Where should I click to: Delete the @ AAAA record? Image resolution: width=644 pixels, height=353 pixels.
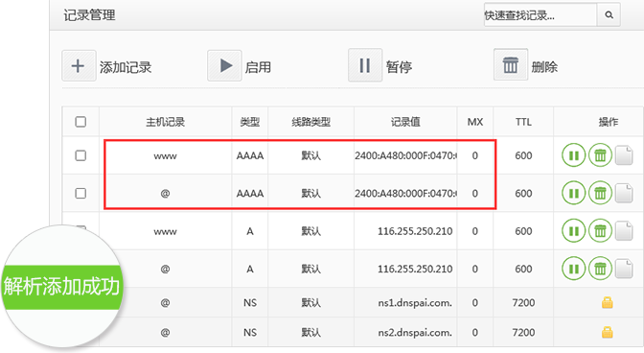(x=600, y=193)
